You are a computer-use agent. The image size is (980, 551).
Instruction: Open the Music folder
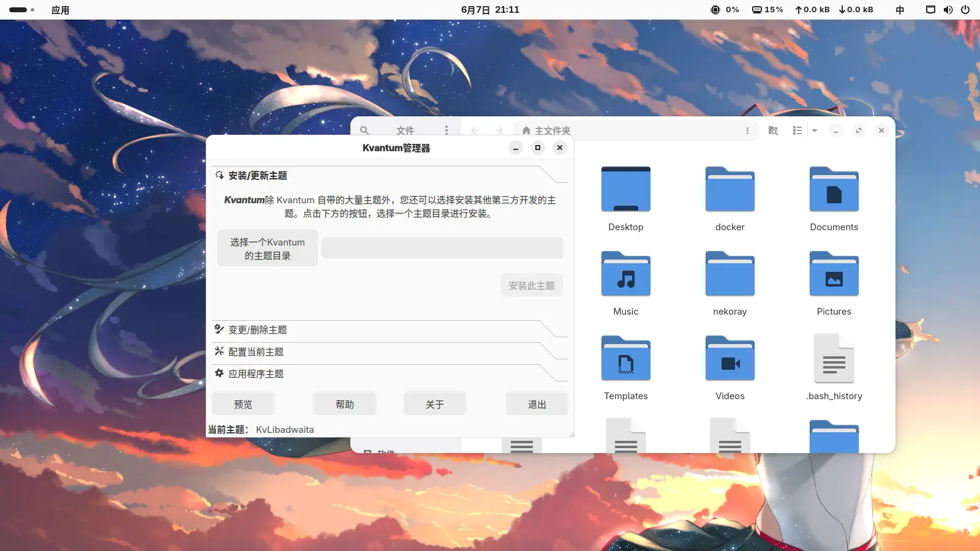click(x=625, y=274)
